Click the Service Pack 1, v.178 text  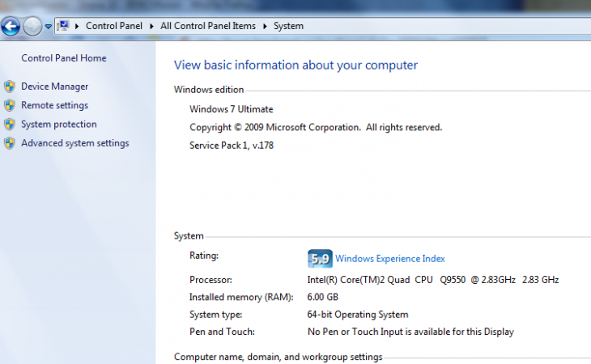(232, 146)
